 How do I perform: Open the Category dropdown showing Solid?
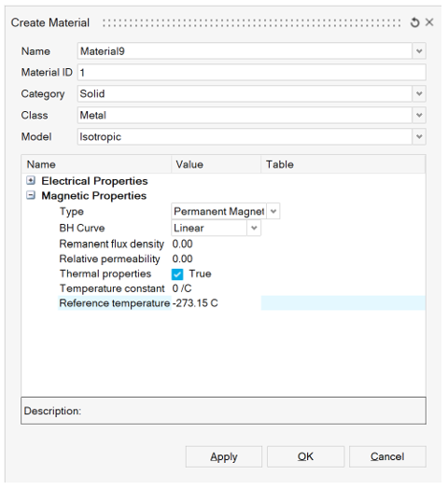[419, 93]
